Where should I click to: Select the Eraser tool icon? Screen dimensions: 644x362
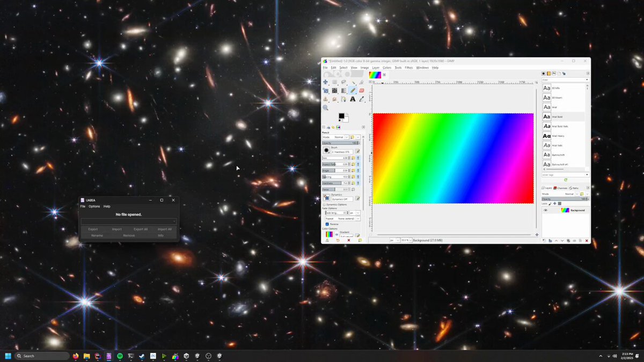coord(362,90)
